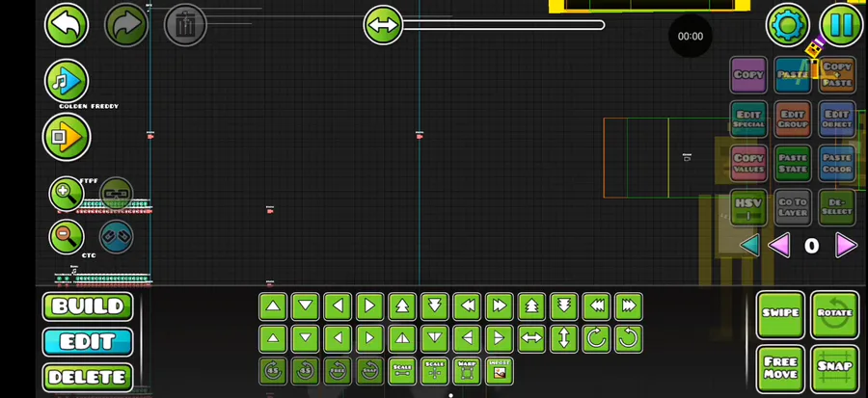This screenshot has width=868, height=398.
Task: Click Copy Values button
Action: (748, 163)
